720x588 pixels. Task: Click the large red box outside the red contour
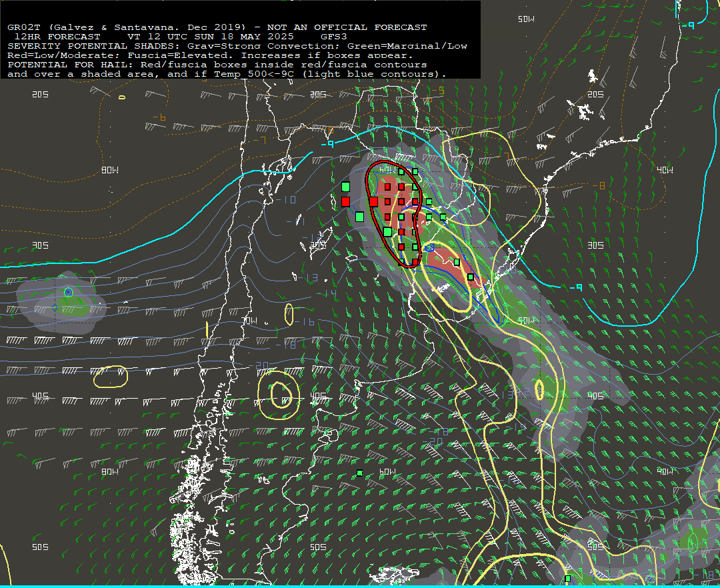[x=346, y=201]
